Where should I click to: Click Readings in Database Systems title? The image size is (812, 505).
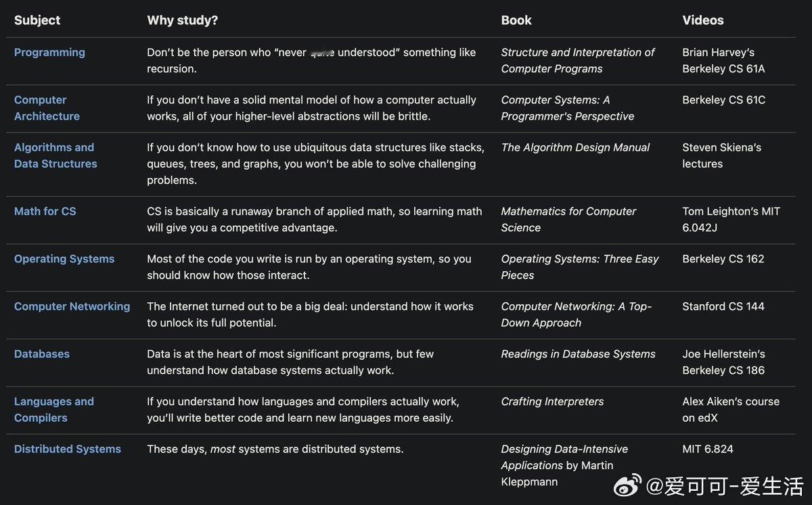tap(579, 354)
